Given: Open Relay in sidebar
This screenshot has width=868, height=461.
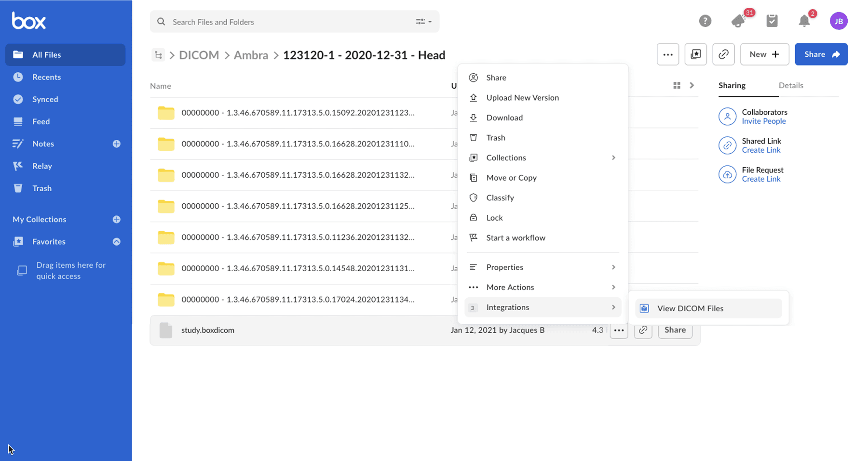Looking at the screenshot, I should [x=66, y=166].
